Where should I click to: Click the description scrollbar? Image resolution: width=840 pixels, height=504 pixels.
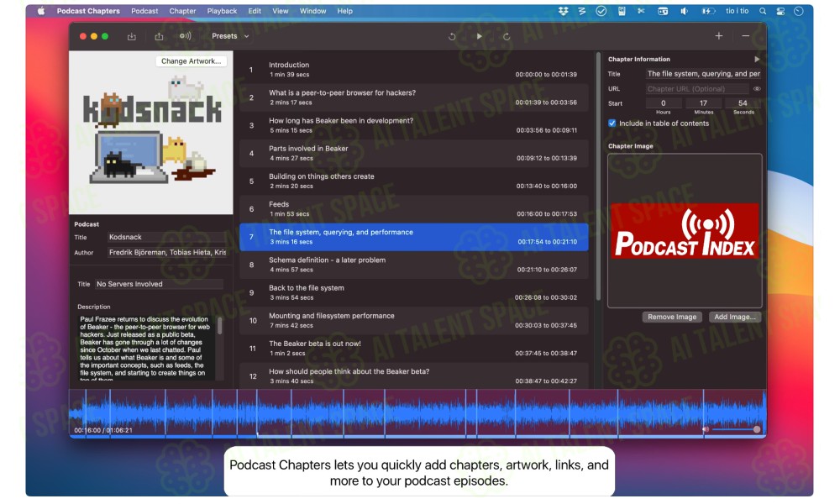(x=219, y=326)
